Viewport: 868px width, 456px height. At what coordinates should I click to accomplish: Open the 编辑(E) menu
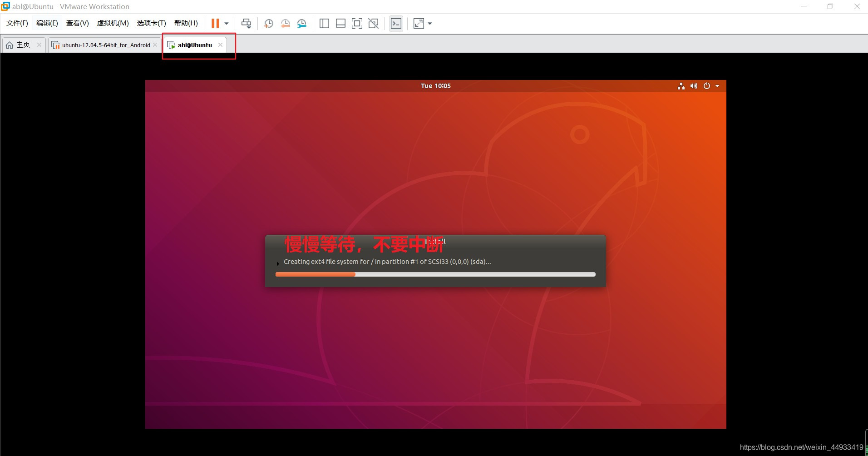click(47, 23)
